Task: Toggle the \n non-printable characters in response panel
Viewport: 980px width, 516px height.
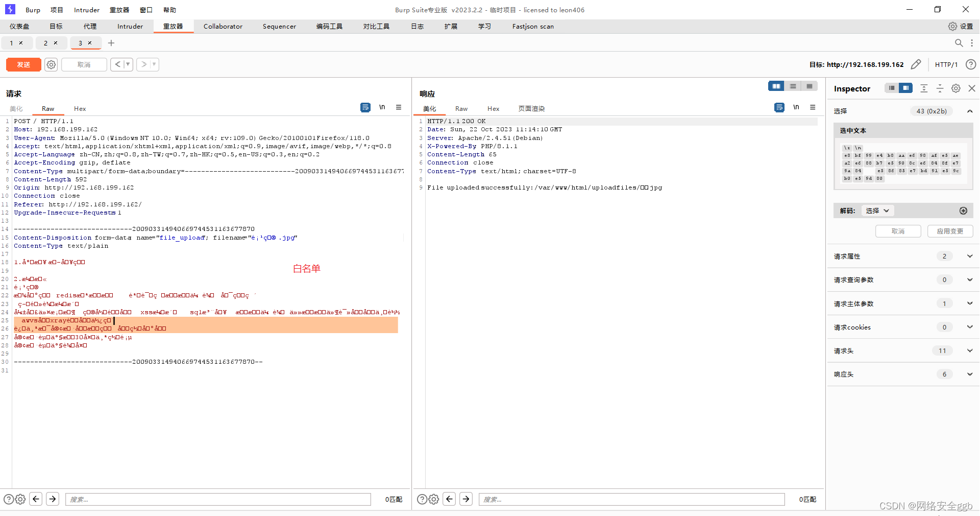Action: coord(796,107)
